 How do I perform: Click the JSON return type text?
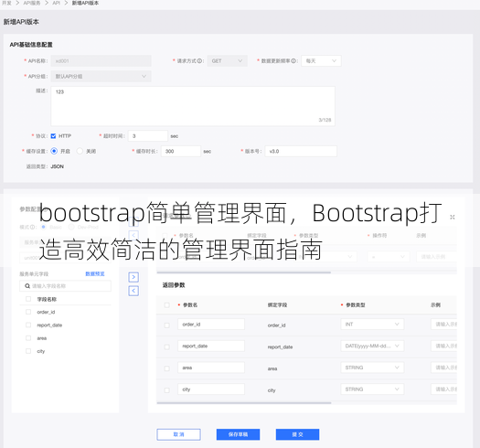click(x=58, y=166)
